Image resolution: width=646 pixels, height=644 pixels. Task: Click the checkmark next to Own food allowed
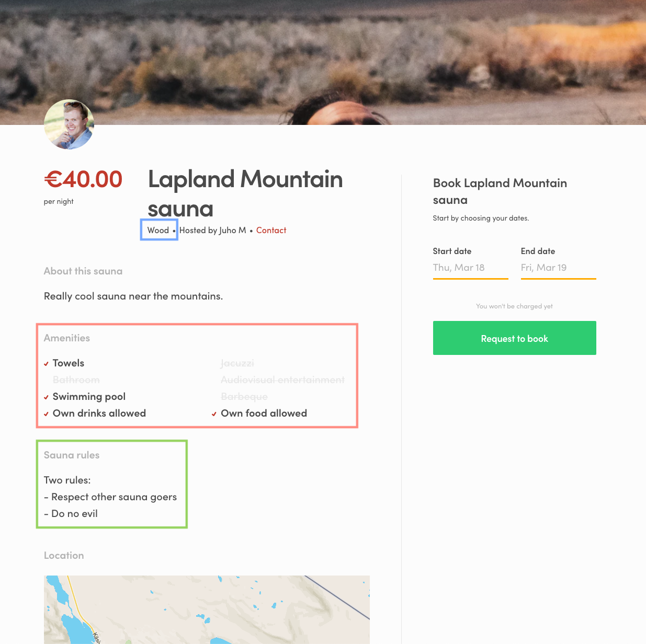point(214,413)
